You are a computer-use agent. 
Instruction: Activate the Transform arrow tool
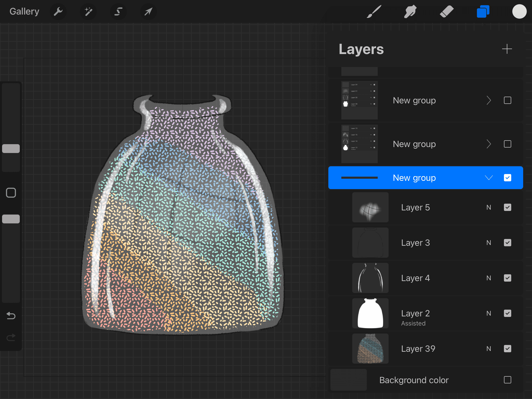coord(148,11)
